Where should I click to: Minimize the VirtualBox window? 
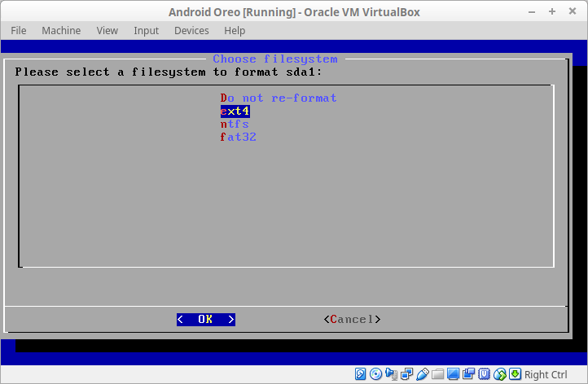[532, 12]
